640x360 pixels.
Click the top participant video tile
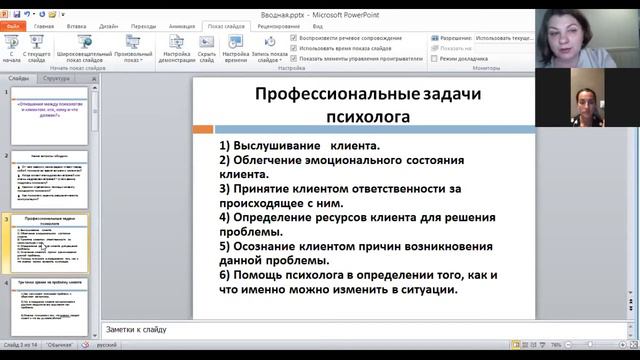coord(587,38)
